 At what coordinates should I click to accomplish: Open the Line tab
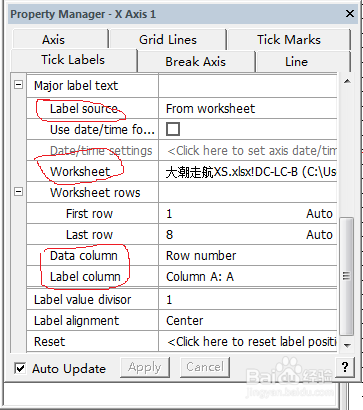296,62
